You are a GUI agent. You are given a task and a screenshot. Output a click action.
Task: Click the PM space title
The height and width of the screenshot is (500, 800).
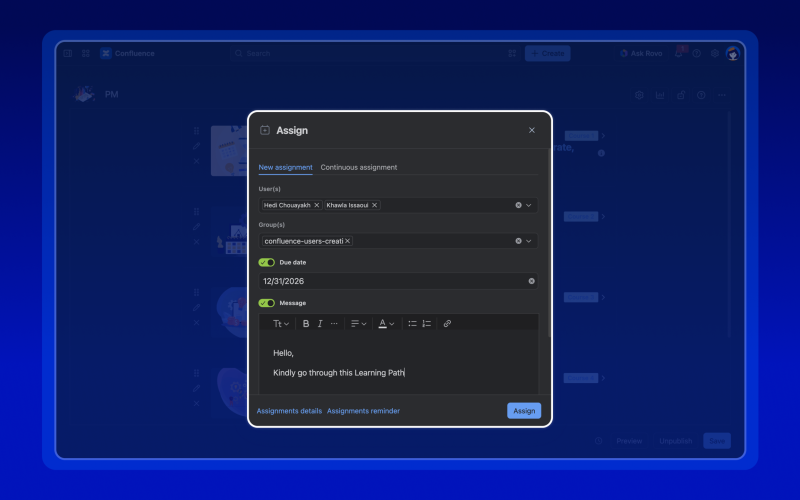(111, 94)
